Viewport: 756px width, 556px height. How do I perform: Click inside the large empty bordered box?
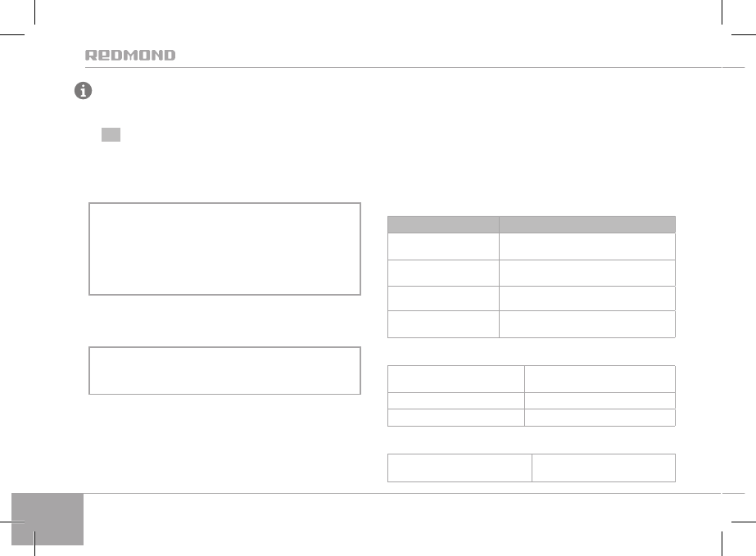[224, 248]
